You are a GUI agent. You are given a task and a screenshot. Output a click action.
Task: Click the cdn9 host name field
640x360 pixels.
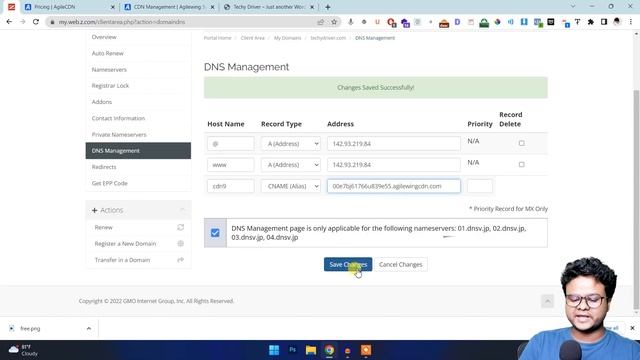pos(231,186)
